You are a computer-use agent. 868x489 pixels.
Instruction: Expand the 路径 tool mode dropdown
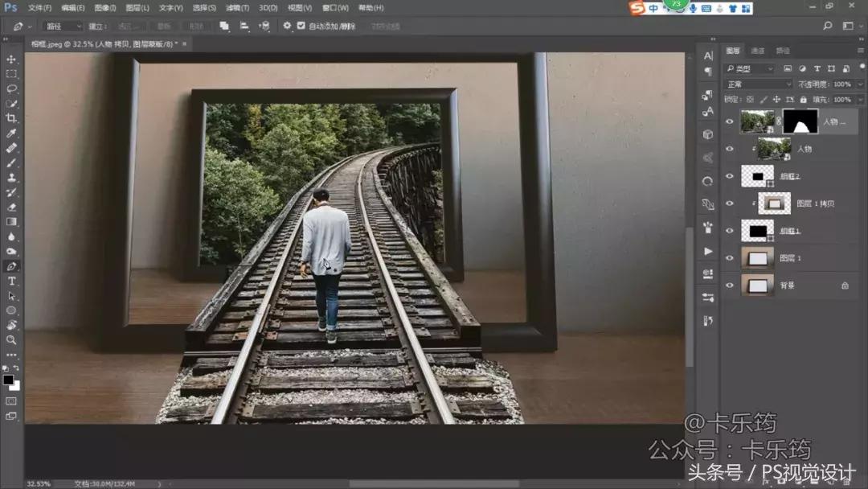coord(63,26)
